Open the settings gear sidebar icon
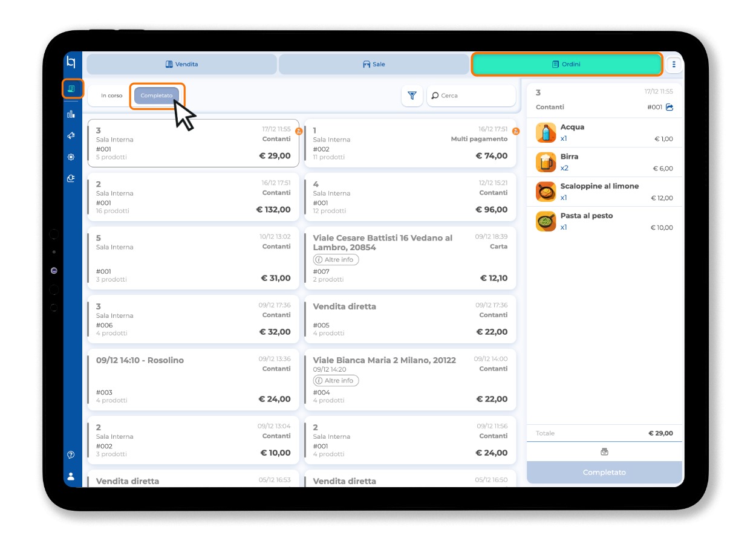The width and height of the screenshot is (756, 556). point(71,157)
